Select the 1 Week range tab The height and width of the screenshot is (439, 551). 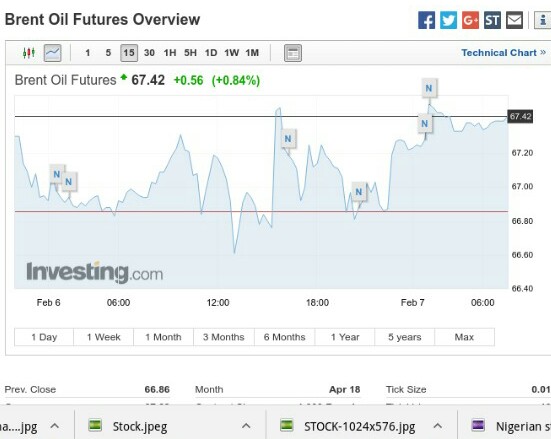(104, 337)
